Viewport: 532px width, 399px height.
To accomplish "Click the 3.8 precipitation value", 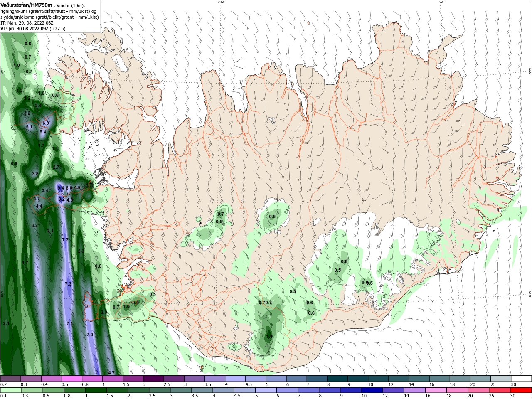I will [x=35, y=174].
